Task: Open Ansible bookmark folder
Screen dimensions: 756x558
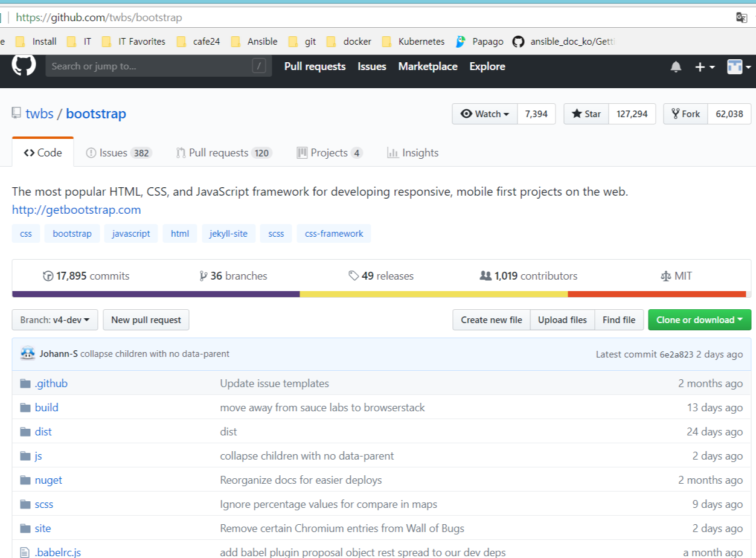Action: click(254, 42)
